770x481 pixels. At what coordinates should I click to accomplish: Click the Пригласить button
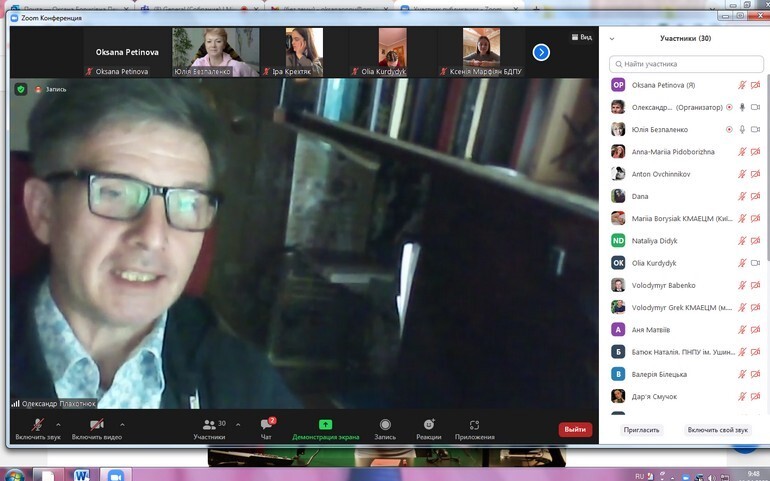pos(641,429)
